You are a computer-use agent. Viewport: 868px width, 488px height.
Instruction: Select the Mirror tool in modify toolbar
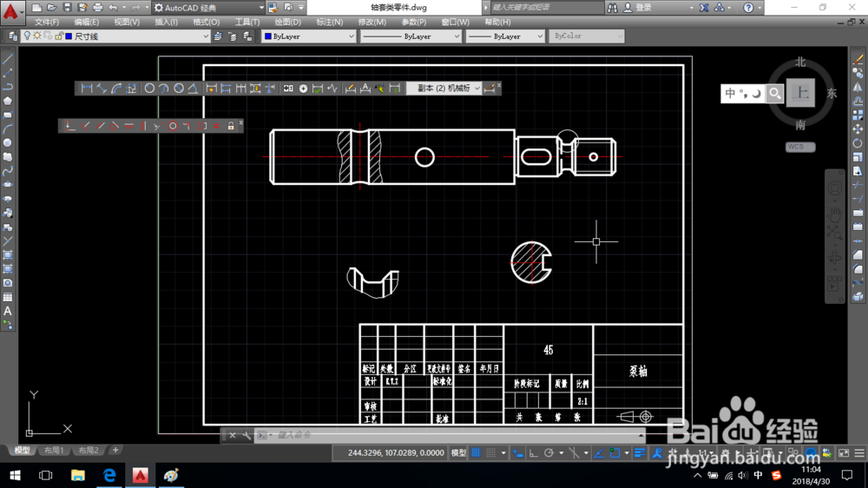(858, 87)
